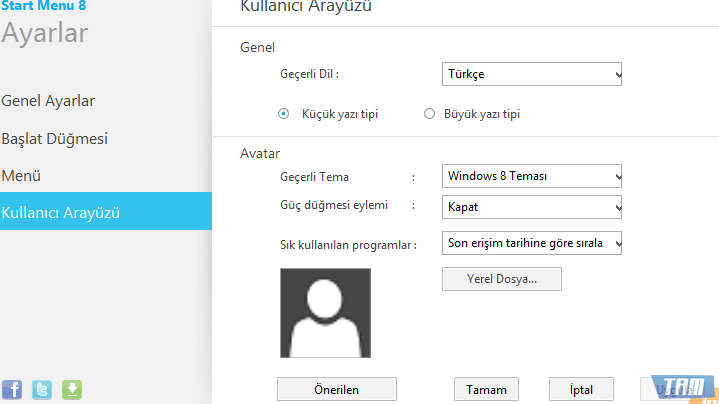719x404 pixels.
Task: Open the Geçerli Dil dropdown showing Türkçe
Action: tap(532, 74)
